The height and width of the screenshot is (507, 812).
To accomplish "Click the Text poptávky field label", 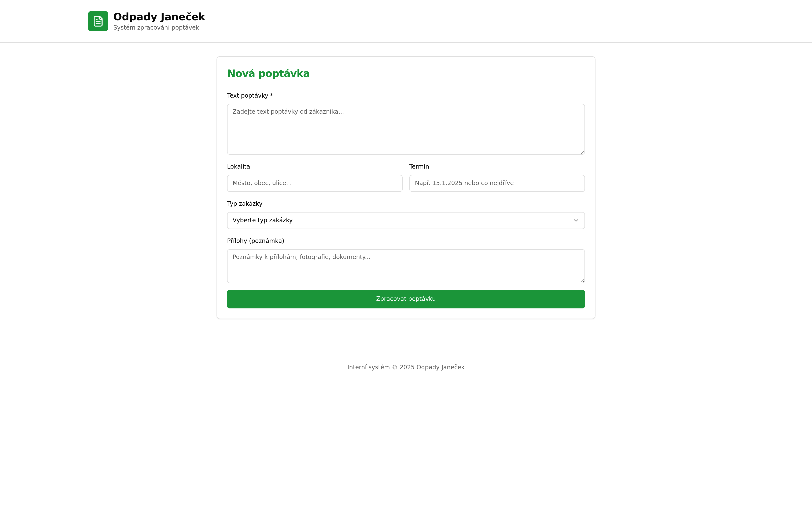I will [x=247, y=95].
